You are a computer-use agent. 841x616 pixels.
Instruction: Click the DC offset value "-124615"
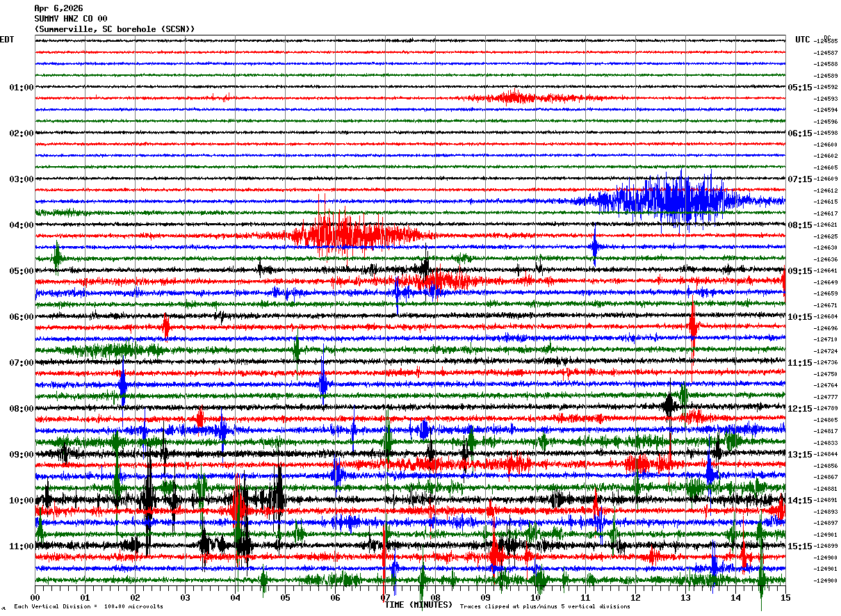coord(825,202)
